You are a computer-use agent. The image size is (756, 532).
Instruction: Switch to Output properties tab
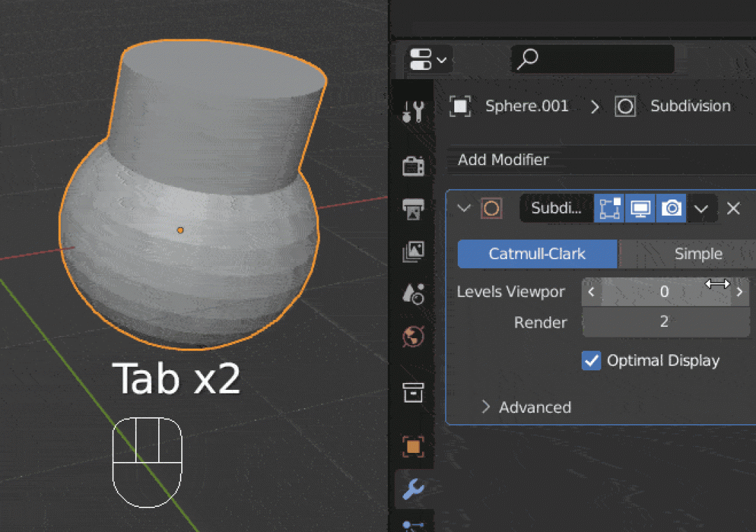tap(413, 209)
